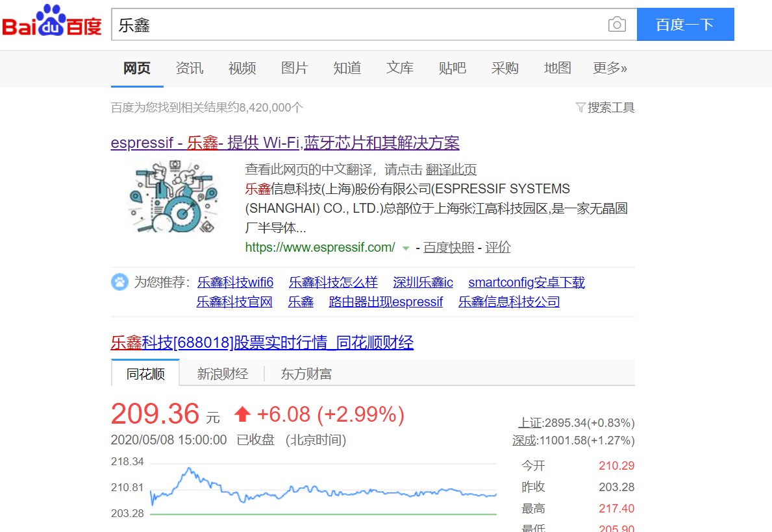
Task: Open the 地图 tab
Action: 557,68
